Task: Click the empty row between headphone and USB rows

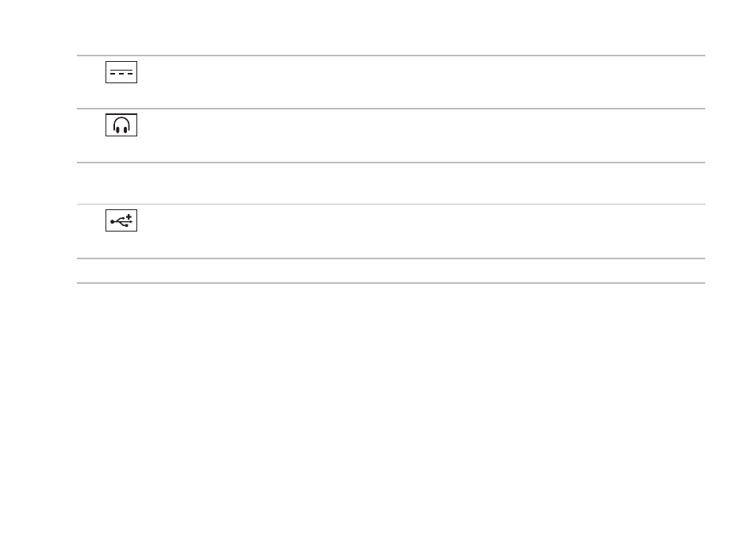Action: 390,183
